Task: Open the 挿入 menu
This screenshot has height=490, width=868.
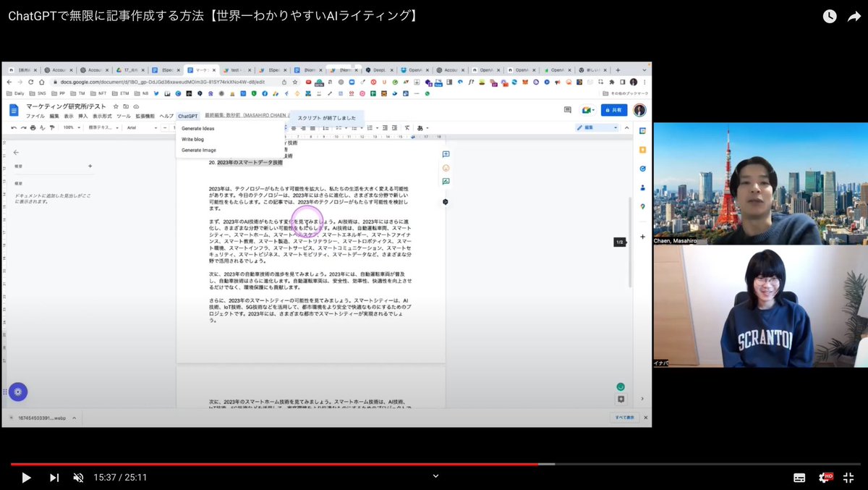Action: [x=83, y=116]
